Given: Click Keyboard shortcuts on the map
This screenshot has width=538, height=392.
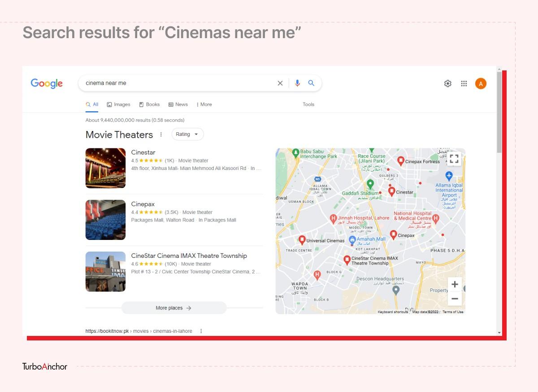Looking at the screenshot, I should 393,312.
